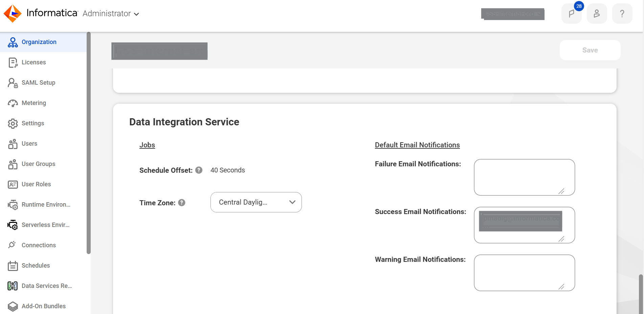Viewport: 644px width, 314px height.
Task: Click the User Roles sidebar icon
Action: [13, 185]
